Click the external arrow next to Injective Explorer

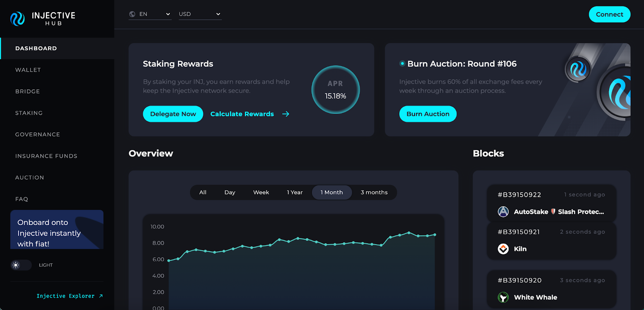[101, 296]
